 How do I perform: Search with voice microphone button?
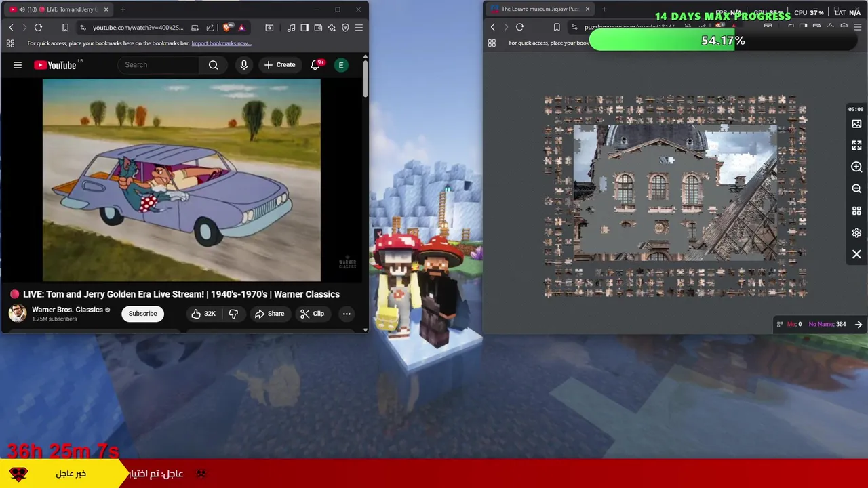pyautogui.click(x=244, y=65)
